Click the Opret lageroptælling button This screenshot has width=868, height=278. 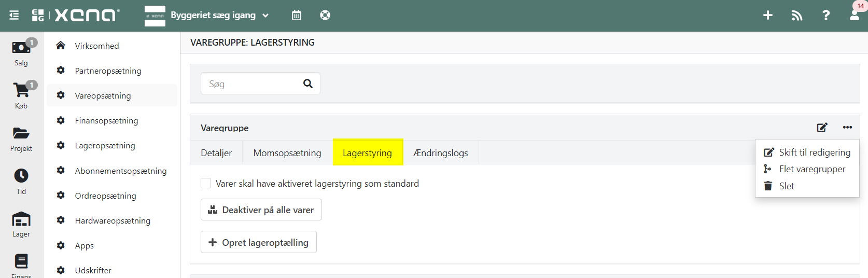click(x=259, y=242)
